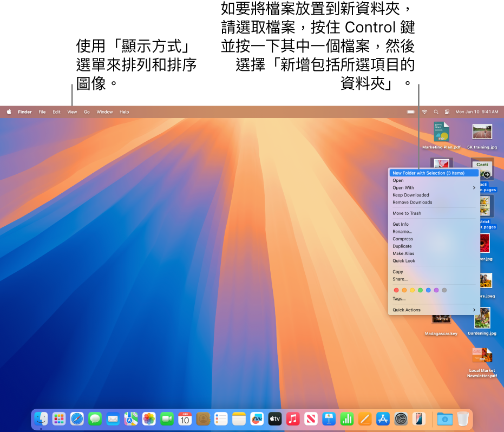This screenshot has width=504, height=432.
Task: Select Gardening.jpg on desktop
Action: tap(482, 322)
